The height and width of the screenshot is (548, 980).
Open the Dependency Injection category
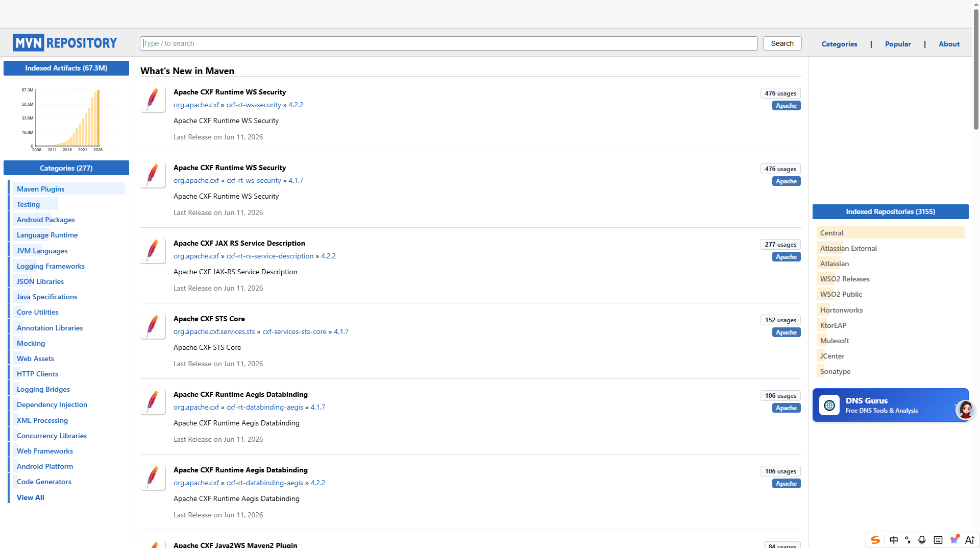click(x=52, y=404)
